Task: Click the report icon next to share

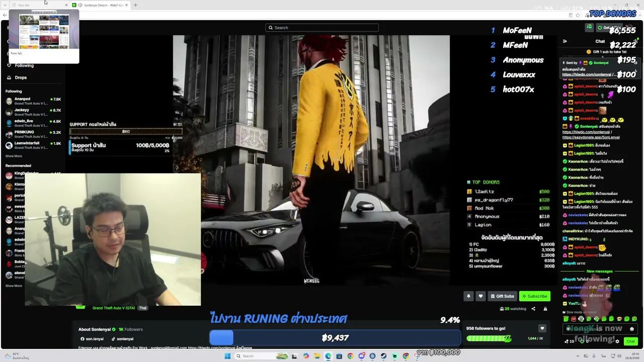Action: (x=545, y=309)
